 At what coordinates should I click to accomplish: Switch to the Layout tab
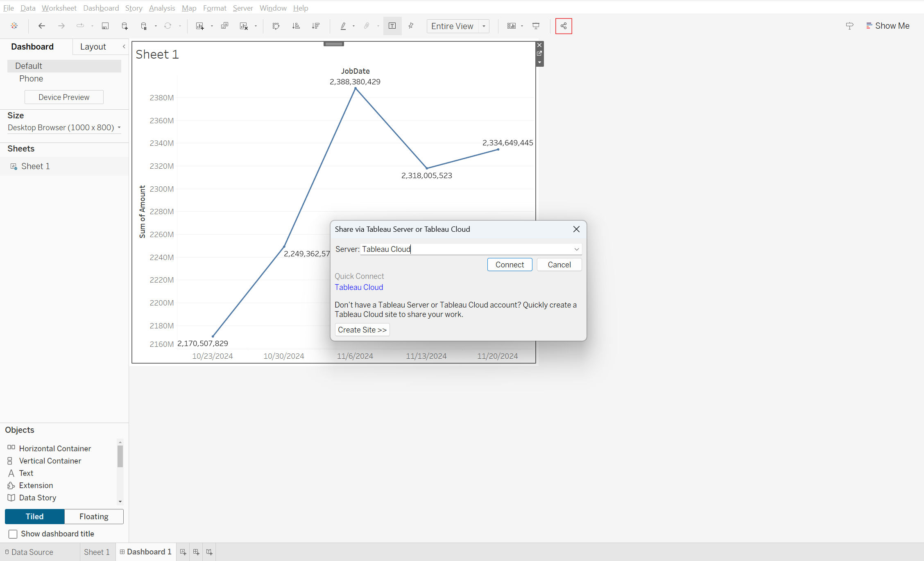coord(93,46)
